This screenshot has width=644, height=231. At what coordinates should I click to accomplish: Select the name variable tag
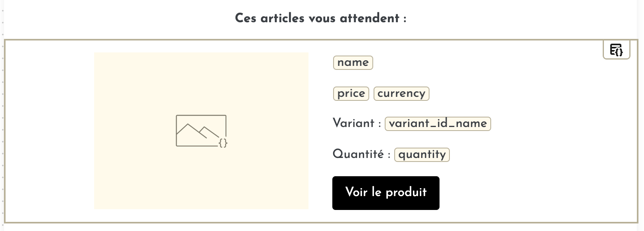353,62
